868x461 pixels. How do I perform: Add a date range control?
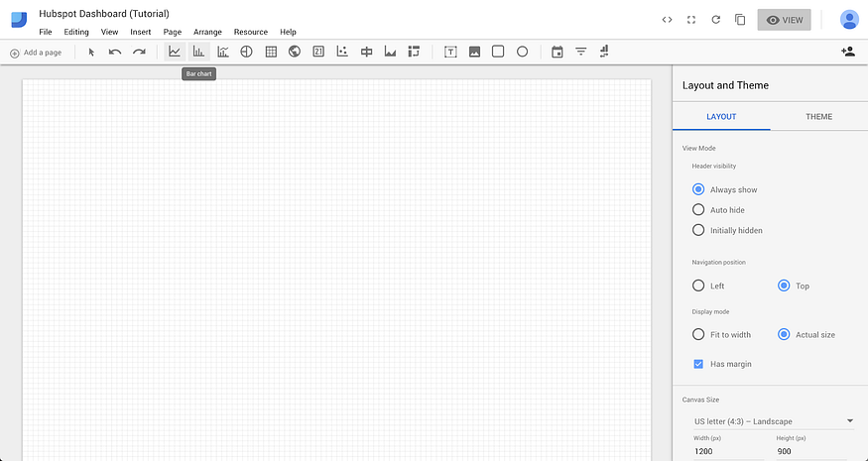(x=558, y=52)
